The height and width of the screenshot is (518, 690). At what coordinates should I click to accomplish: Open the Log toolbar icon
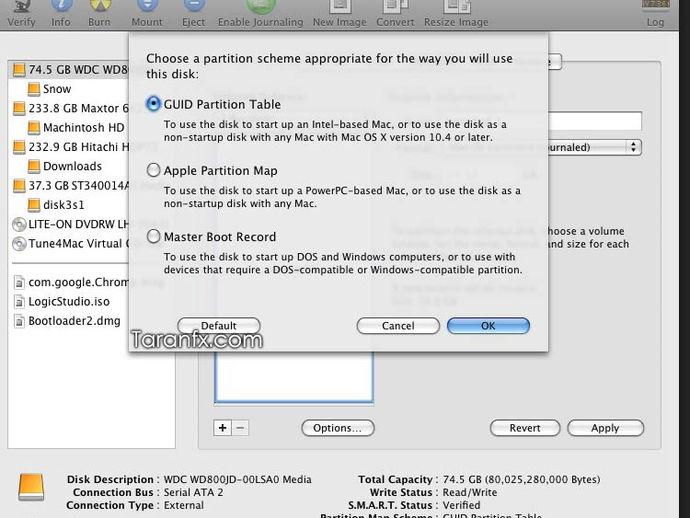coord(656,6)
